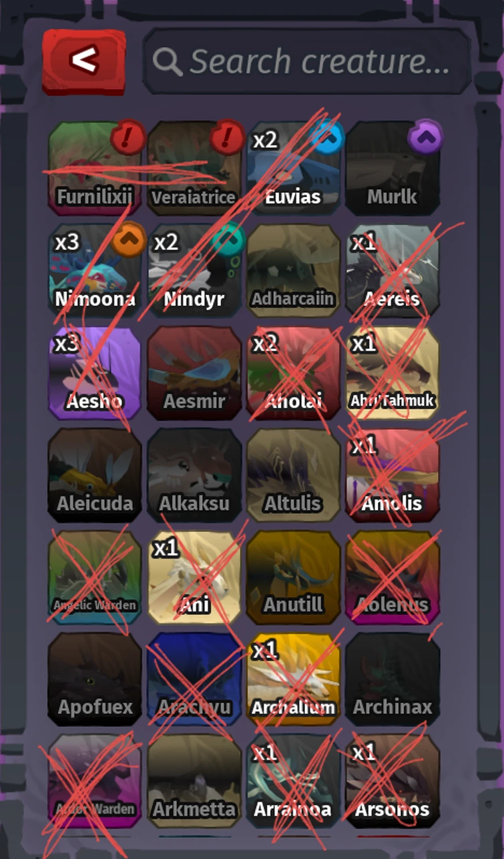Select the Adharcaiin creature tile
The image size is (504, 859).
click(293, 270)
